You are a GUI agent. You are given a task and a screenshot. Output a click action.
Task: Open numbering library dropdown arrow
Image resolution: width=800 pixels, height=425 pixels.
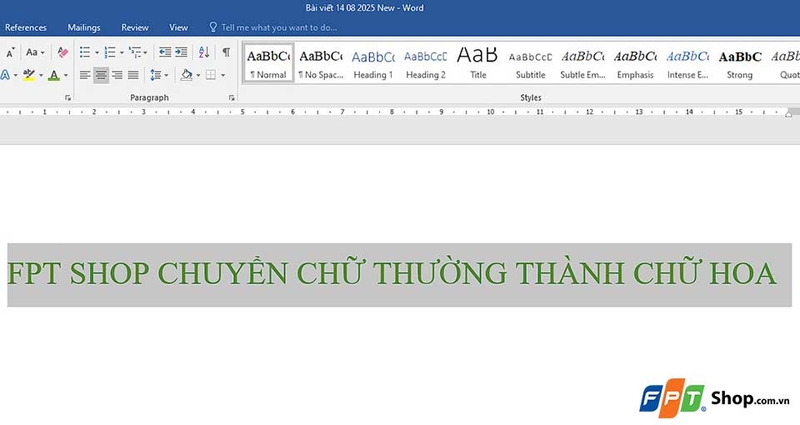121,53
